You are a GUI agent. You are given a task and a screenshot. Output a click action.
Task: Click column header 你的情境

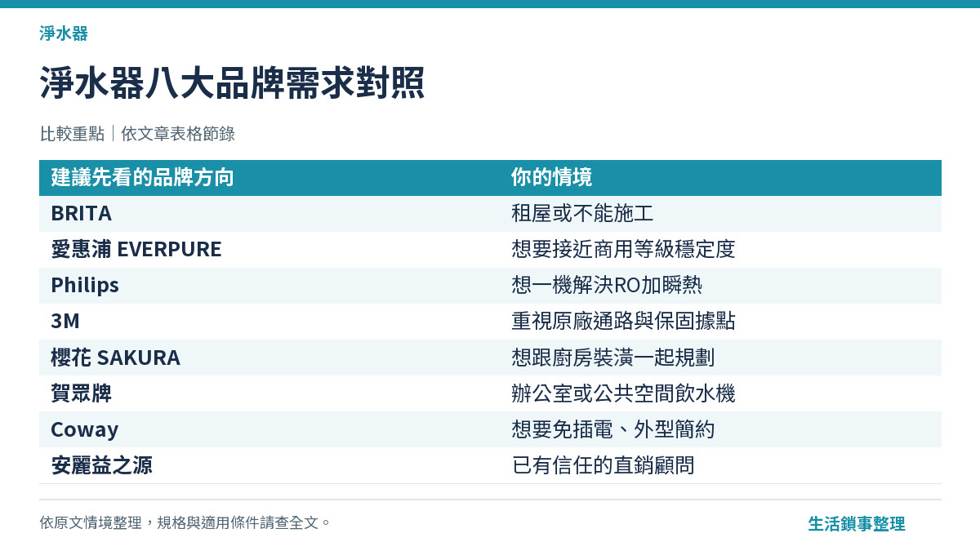[551, 177]
